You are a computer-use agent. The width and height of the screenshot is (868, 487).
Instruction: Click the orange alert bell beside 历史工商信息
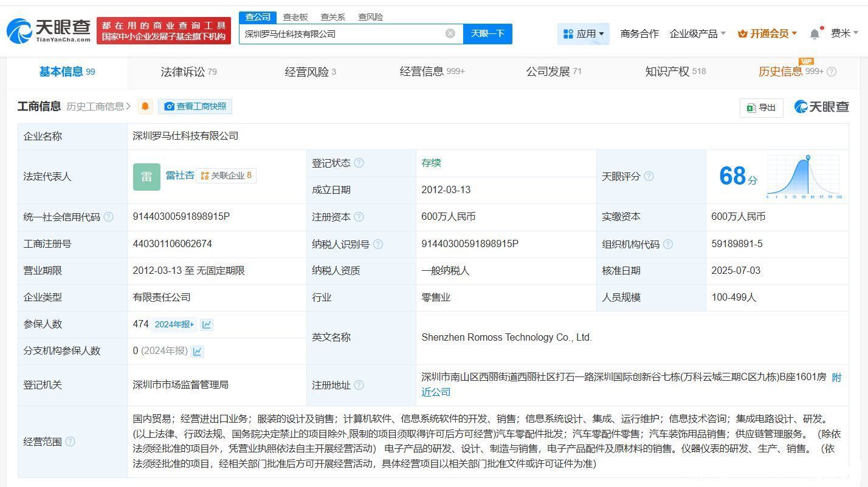145,107
